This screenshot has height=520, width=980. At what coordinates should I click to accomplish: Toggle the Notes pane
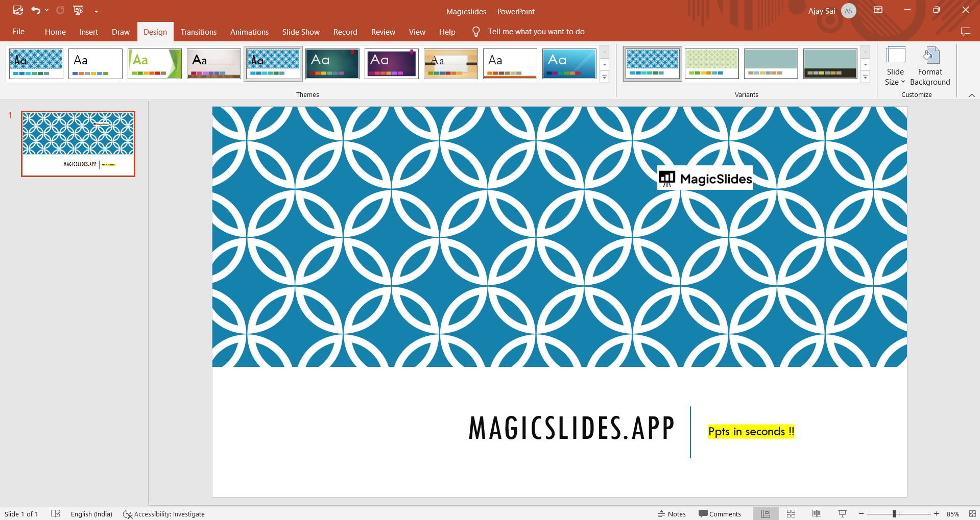click(672, 514)
